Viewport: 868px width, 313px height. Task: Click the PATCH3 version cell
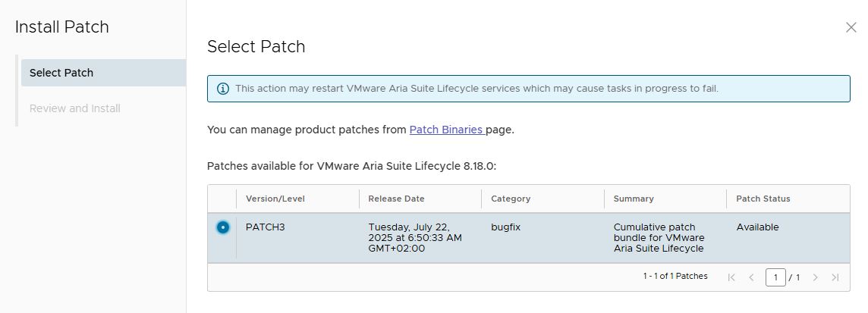pyautogui.click(x=263, y=227)
